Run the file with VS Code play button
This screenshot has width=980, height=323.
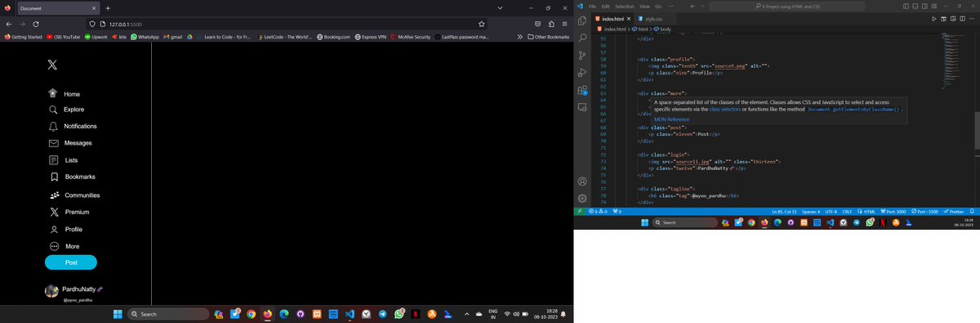935,18
